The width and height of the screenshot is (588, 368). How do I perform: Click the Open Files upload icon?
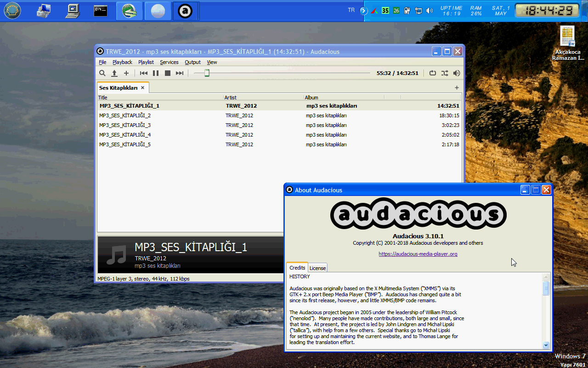114,73
